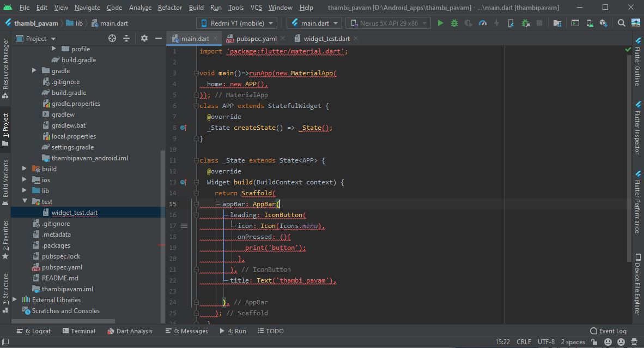
Task: Expand the lib folder in tree
Action: 24,190
